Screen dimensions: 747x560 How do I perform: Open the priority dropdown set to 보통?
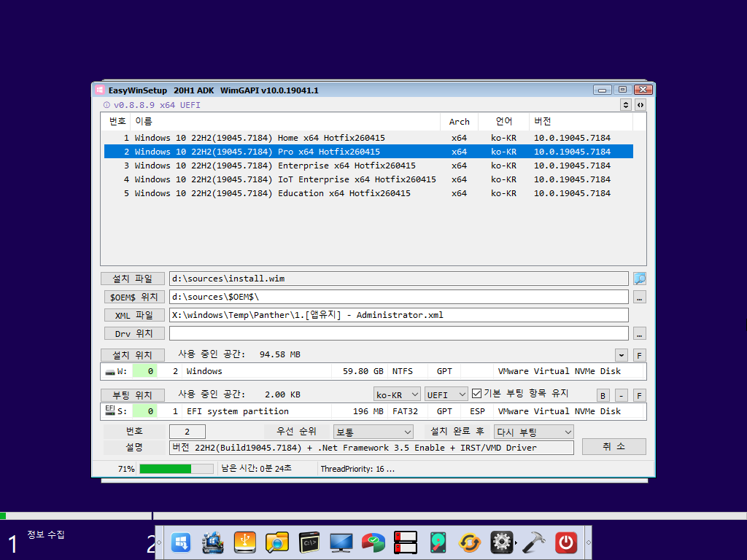click(x=373, y=432)
